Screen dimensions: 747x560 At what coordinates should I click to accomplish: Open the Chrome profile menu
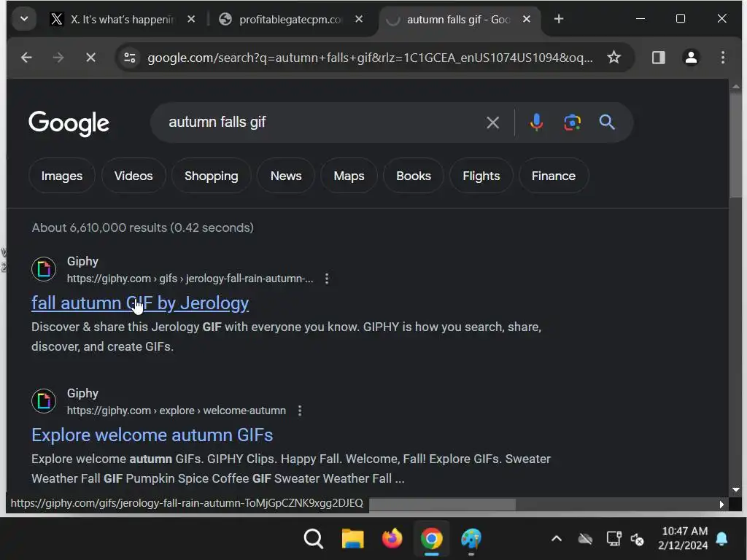[691, 58]
